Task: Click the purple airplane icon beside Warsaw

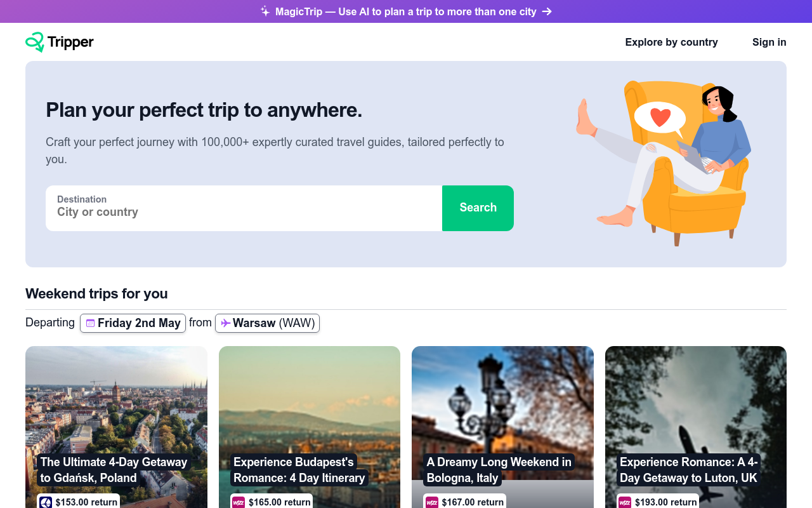Action: 225,323
